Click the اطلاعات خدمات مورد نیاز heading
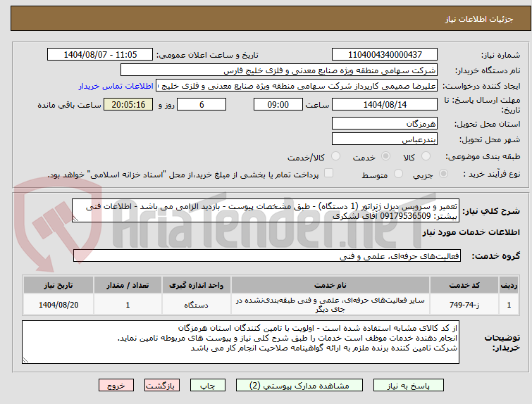Viewport: 532px width, 404px height. 471,232
